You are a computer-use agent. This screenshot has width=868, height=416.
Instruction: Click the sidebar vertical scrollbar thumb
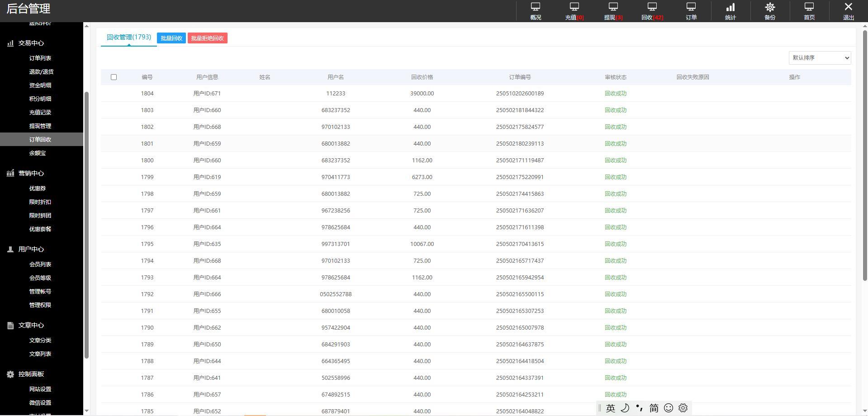tap(87, 225)
